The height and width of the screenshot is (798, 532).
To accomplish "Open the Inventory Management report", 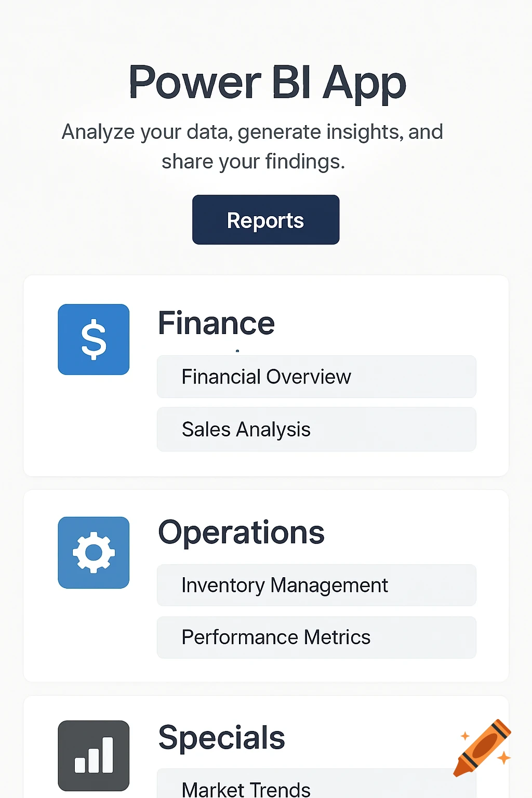I will tap(316, 585).
